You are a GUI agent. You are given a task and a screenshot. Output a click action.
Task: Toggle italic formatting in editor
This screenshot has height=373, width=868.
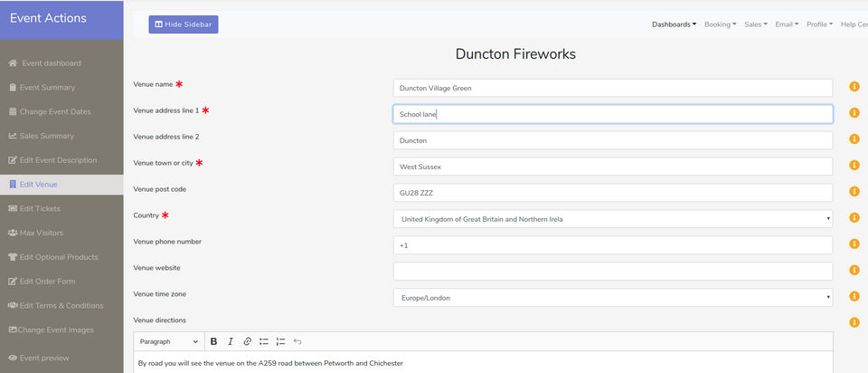[231, 341]
